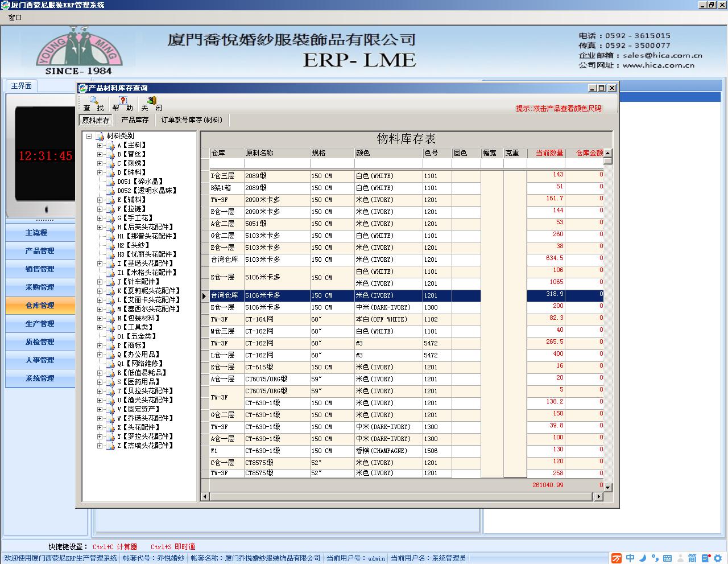Click the folder icon of H2【头纱】
728x564 pixels.
coord(110,245)
